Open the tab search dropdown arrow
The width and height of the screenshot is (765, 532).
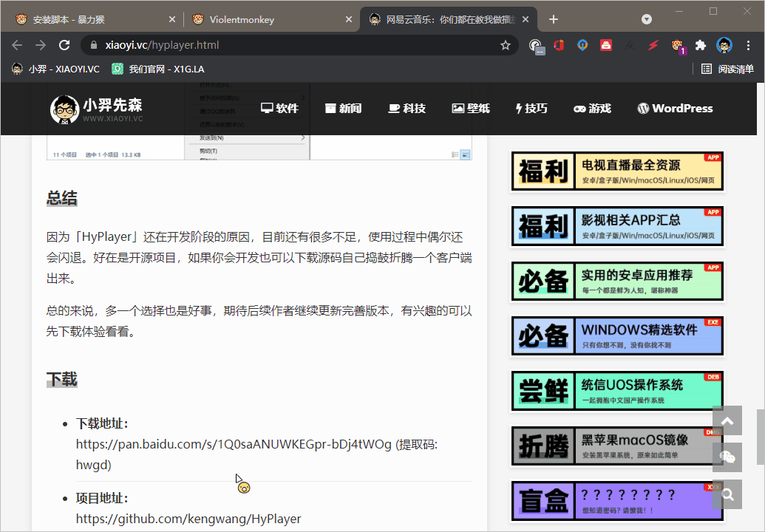647,19
